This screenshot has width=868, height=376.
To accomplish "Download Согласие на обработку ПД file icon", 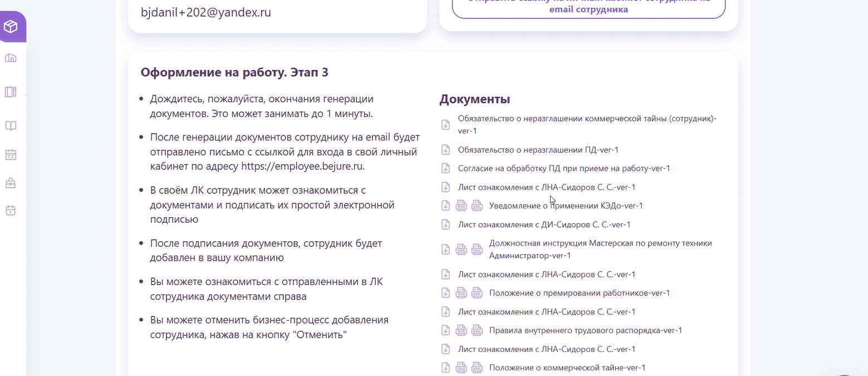I will point(445,168).
